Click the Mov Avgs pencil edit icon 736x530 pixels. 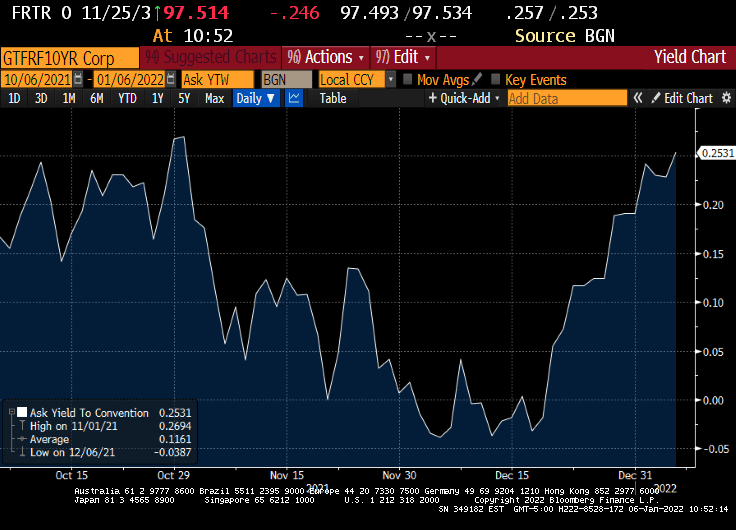coord(477,79)
